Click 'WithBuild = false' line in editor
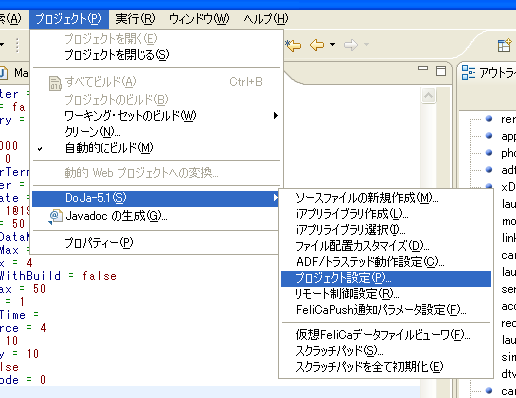The height and width of the screenshot is (398, 516). [58, 276]
